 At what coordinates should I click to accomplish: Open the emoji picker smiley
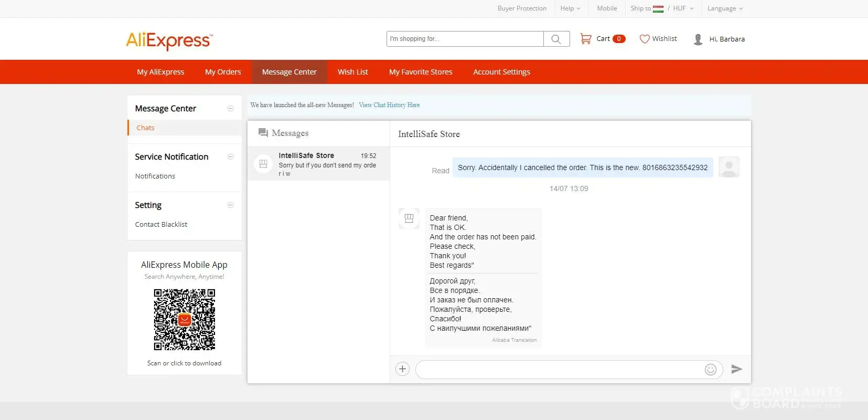tap(710, 370)
